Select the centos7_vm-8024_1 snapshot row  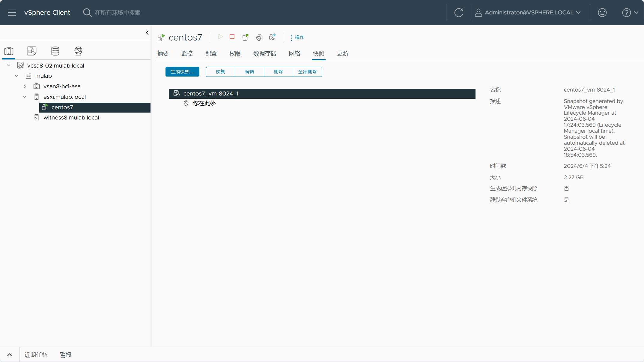tap(322, 94)
